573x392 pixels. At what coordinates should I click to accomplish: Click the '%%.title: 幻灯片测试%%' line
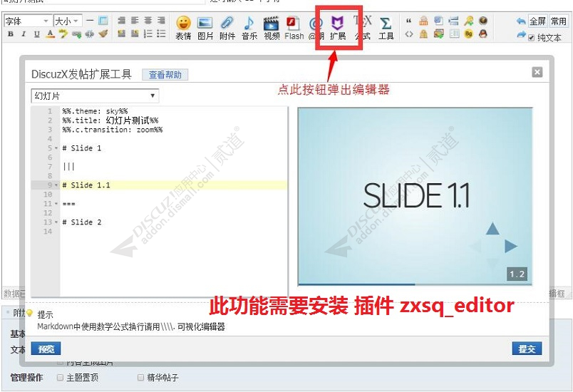click(110, 120)
